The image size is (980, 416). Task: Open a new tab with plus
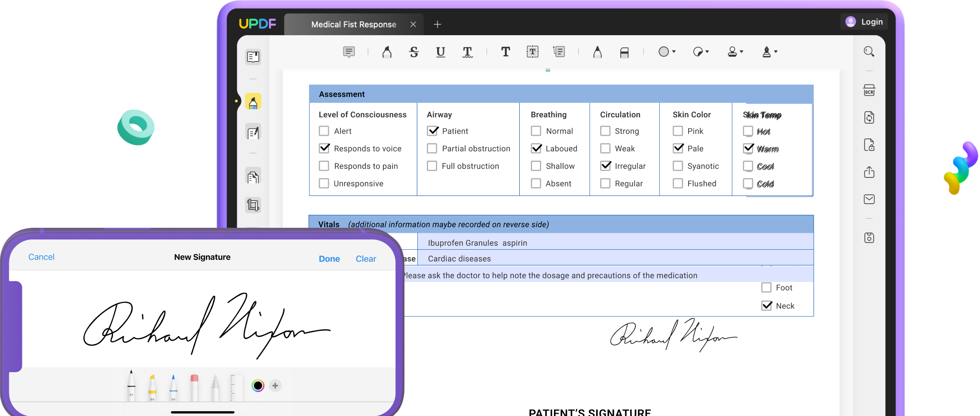[x=438, y=24]
